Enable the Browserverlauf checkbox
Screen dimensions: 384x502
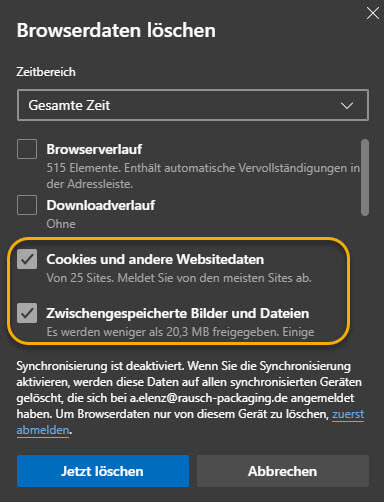point(27,149)
